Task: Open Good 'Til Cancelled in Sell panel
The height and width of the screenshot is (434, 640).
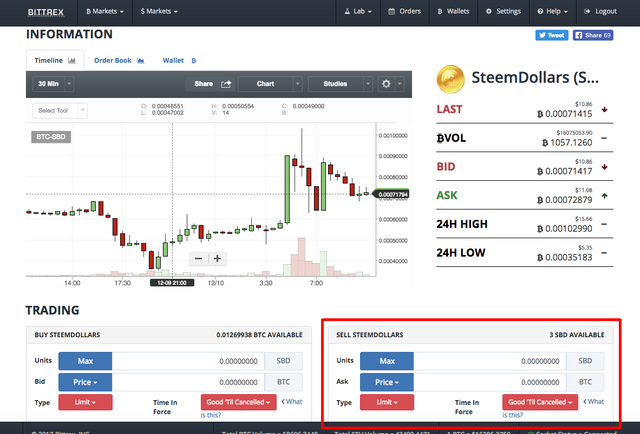Action: click(540, 402)
